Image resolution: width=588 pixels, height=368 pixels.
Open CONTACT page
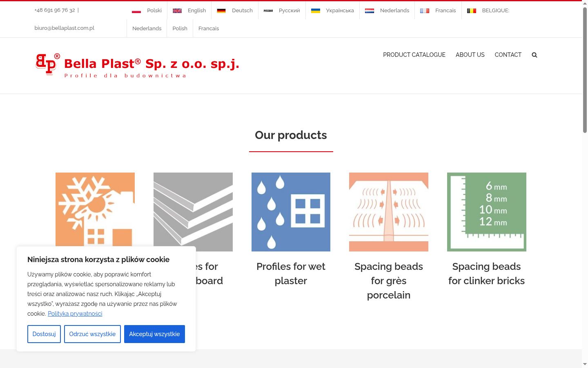tap(508, 55)
